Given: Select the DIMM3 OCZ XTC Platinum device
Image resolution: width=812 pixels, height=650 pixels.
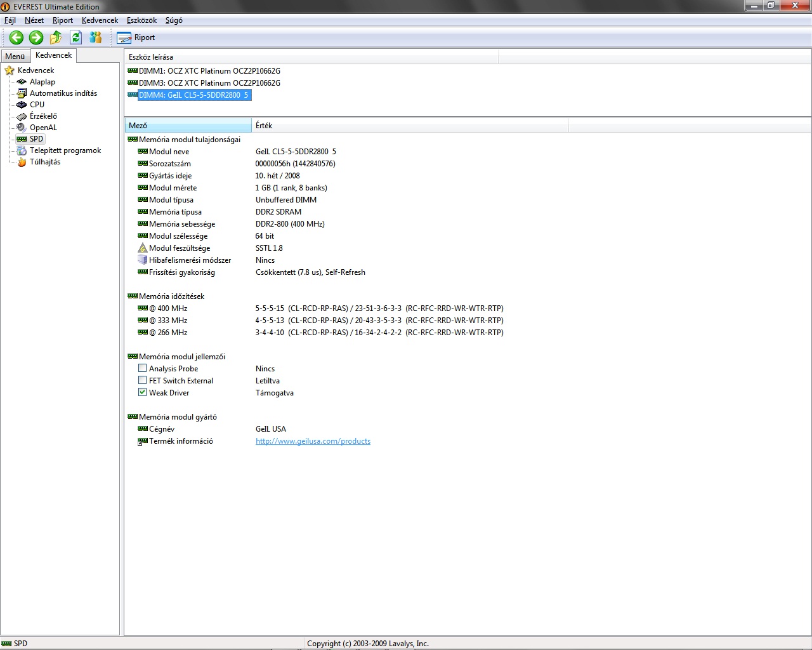Looking at the screenshot, I should click(x=204, y=83).
